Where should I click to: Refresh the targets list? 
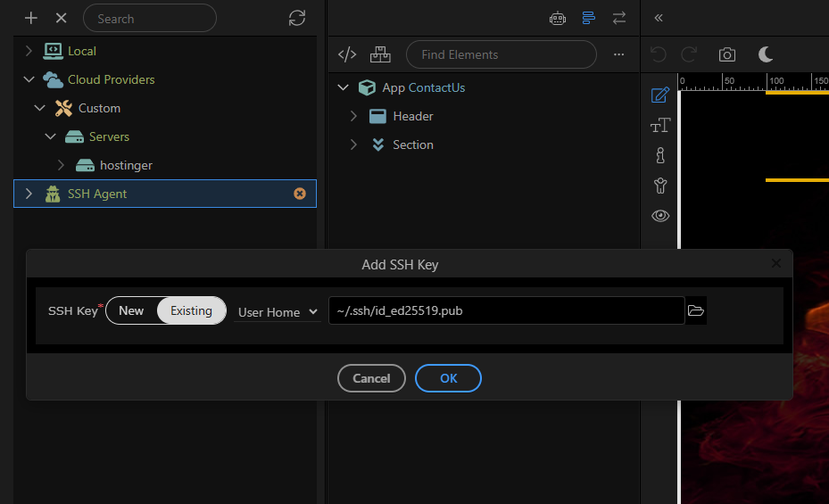(297, 18)
